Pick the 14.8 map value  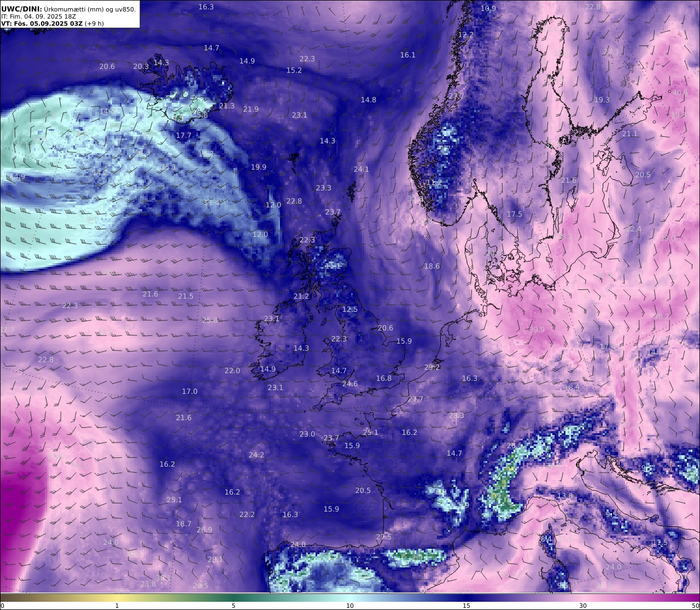[369, 100]
